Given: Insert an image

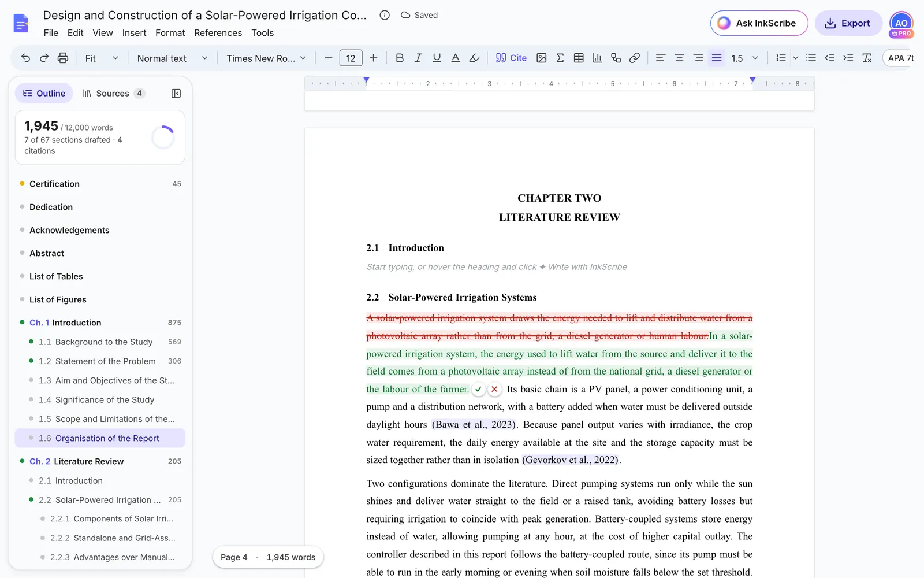Looking at the screenshot, I should click(x=541, y=58).
